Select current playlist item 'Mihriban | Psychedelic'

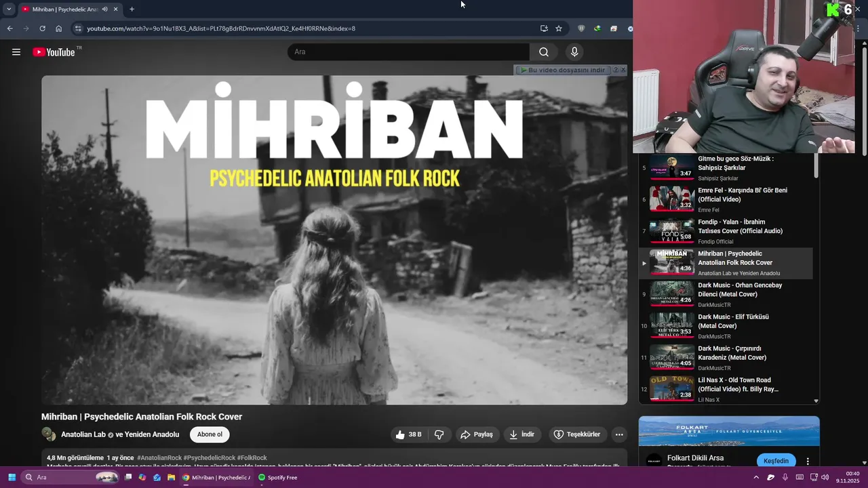coord(727,263)
